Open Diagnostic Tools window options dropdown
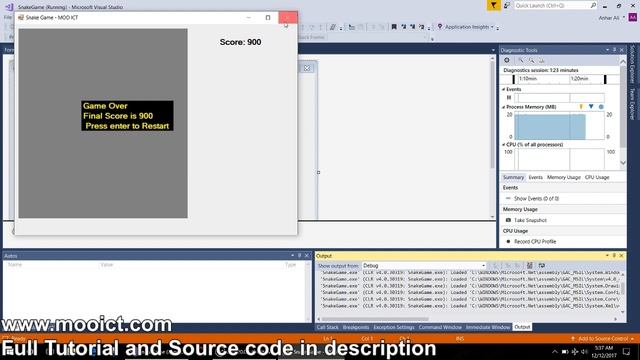This screenshot has height=360, width=640. (x=607, y=50)
